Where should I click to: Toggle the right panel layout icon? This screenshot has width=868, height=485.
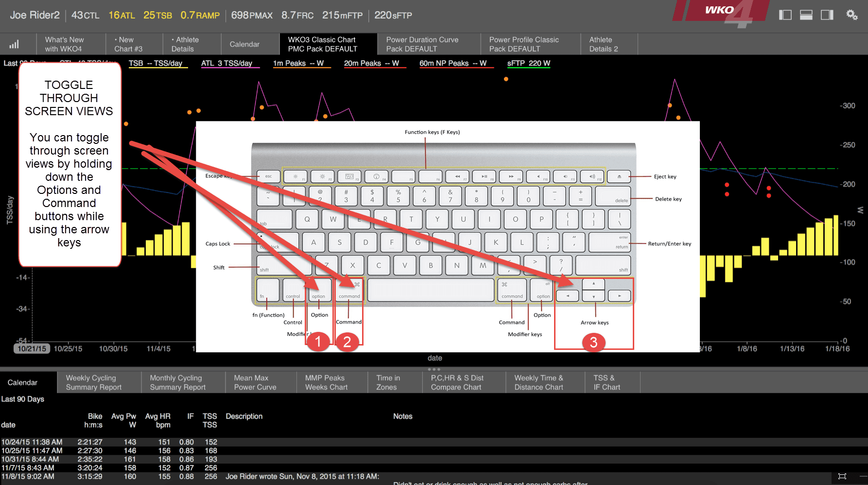pos(827,15)
